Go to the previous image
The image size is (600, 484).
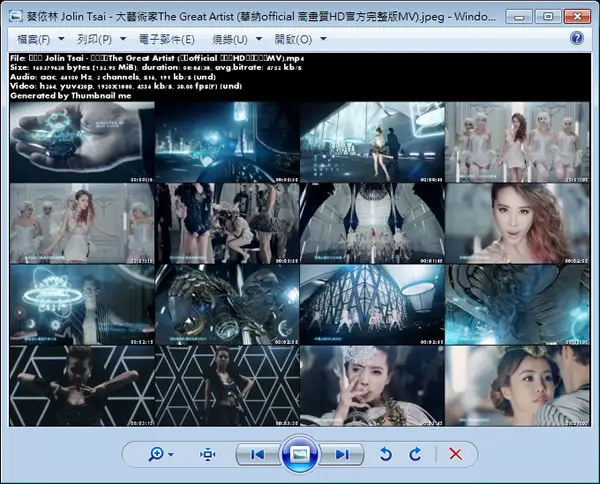[258, 454]
